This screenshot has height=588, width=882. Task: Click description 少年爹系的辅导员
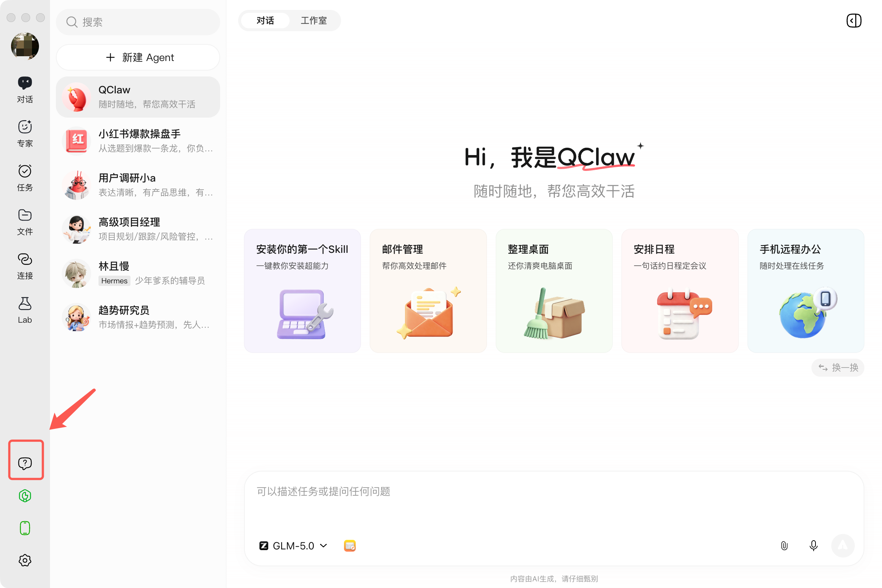coord(170,281)
